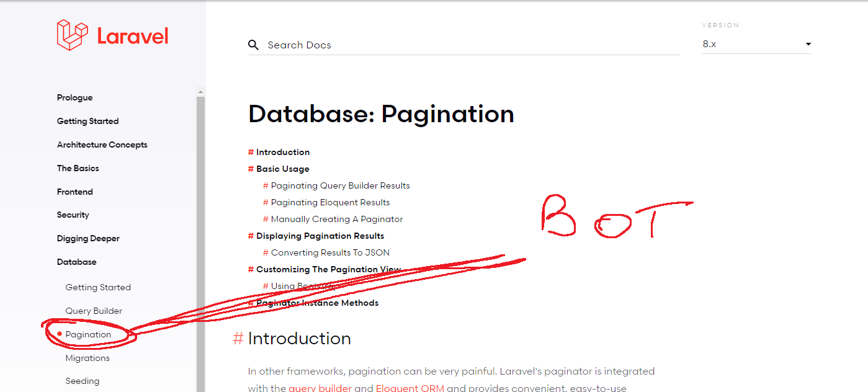Open the Query Builder page
Image resolution: width=868 pixels, height=392 pixels.
[94, 311]
